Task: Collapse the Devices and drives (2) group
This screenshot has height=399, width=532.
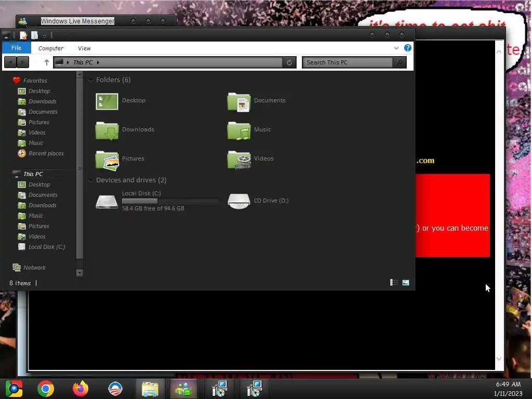Action: coord(90,180)
